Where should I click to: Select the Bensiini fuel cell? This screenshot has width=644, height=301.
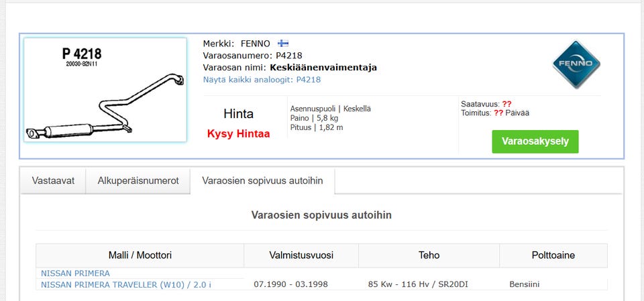click(525, 284)
